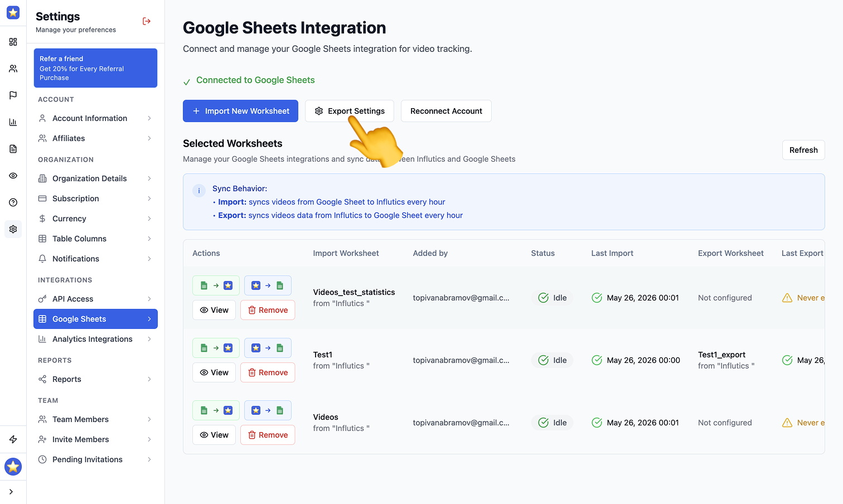
Task: Click export sync icon for Videos_test_statistics row
Action: click(268, 285)
